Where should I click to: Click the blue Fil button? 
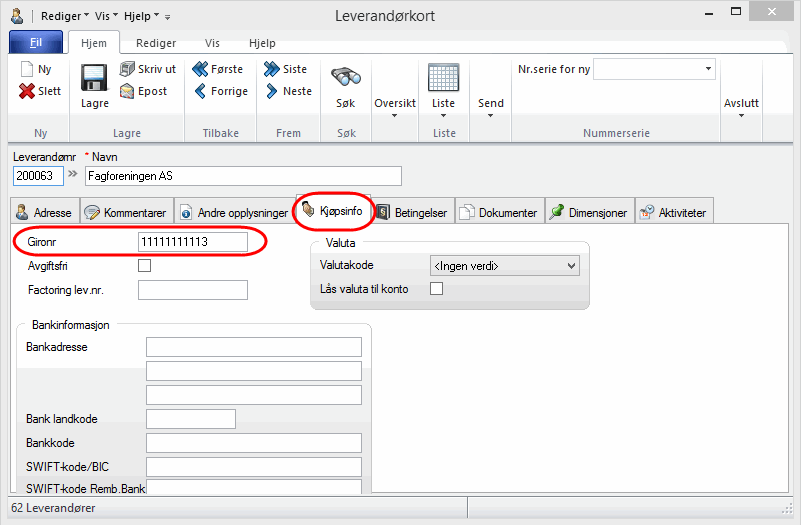coord(35,44)
